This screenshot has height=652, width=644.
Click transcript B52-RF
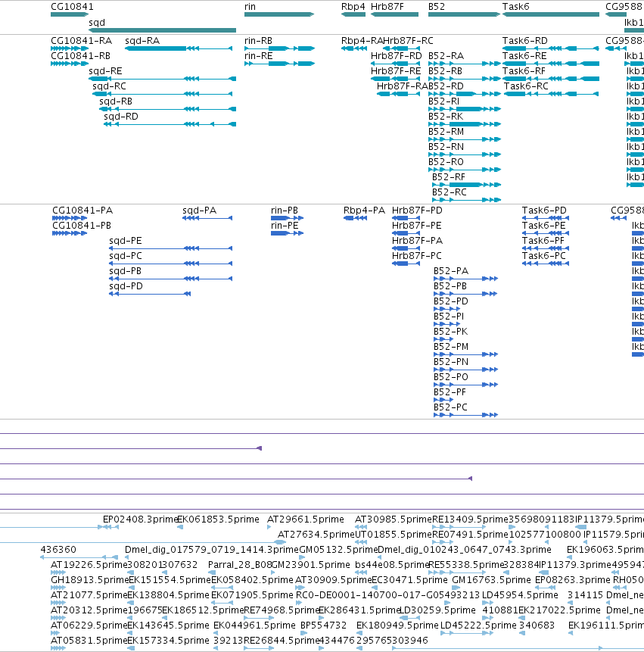coord(466,185)
